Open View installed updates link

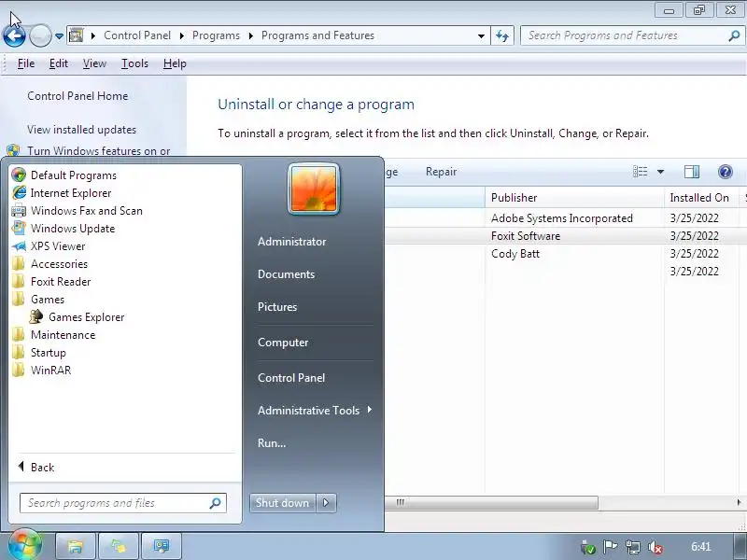pos(81,130)
